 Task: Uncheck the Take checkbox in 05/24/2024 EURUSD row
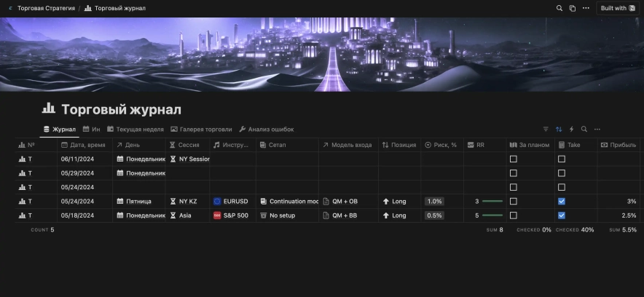coord(562,201)
